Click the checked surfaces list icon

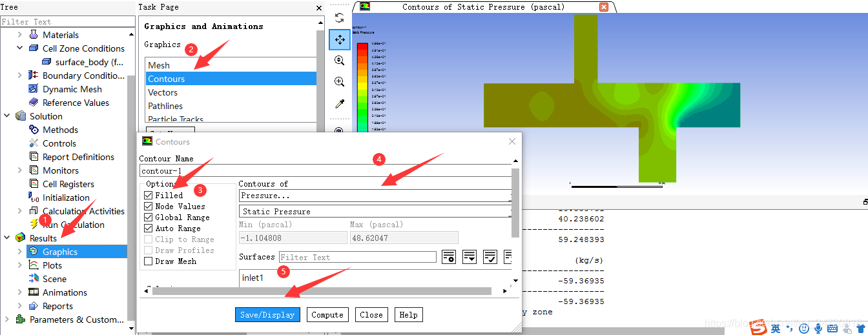pos(490,257)
